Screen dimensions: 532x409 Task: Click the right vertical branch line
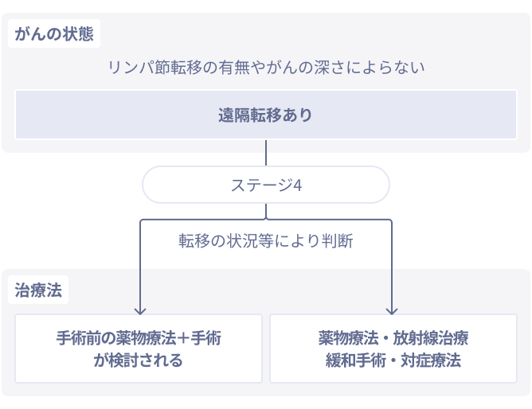point(391,263)
